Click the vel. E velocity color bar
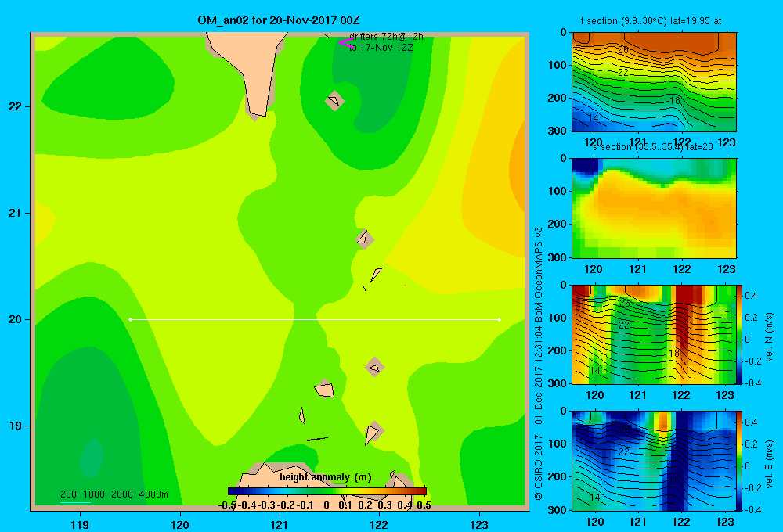This screenshot has width=783, height=532. (x=740, y=461)
